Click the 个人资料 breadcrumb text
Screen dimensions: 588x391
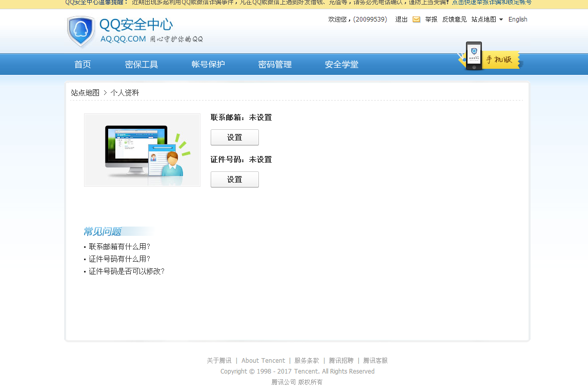click(x=125, y=93)
